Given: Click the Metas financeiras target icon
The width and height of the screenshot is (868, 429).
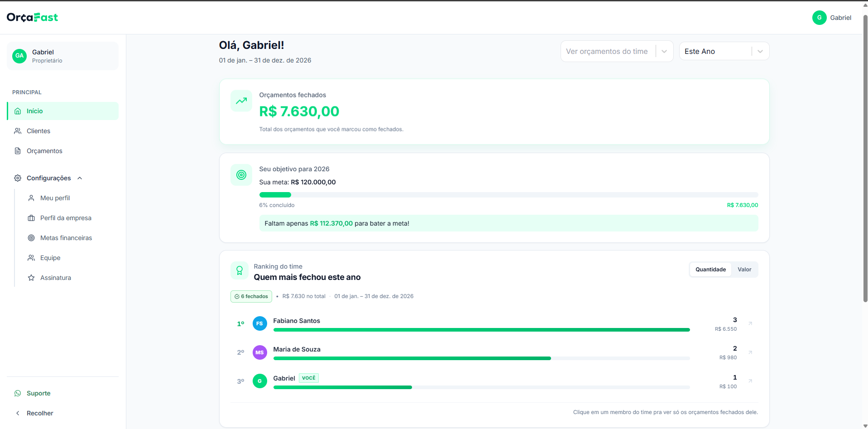Looking at the screenshot, I should [x=31, y=238].
